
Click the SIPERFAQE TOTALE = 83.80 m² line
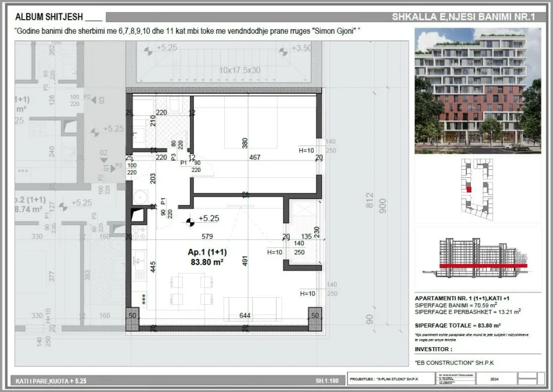[458, 326]
